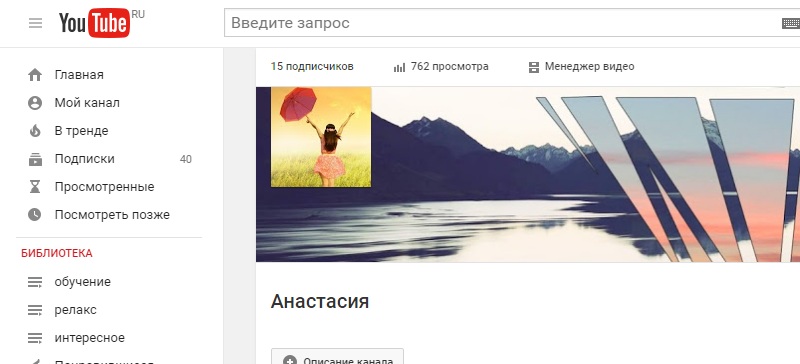Open the on-screen keyboard icon
Image resolution: width=800 pixels, height=364 pixels.
(x=790, y=23)
